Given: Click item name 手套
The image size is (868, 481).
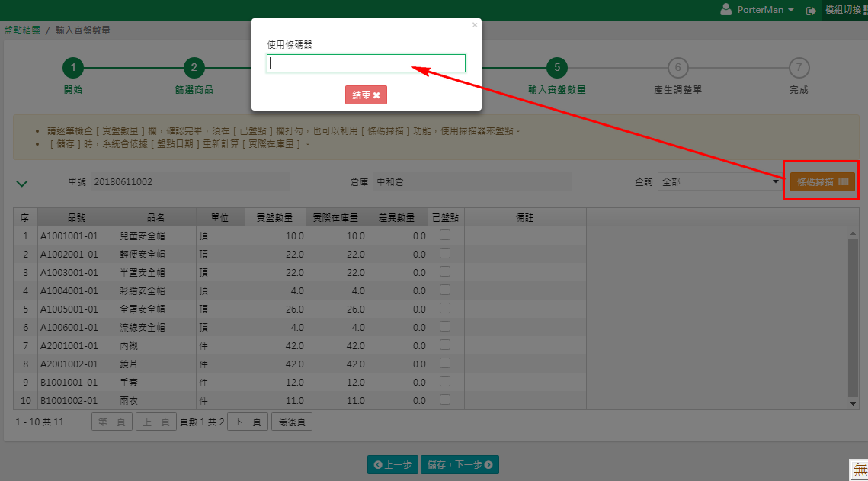Looking at the screenshot, I should pyautogui.click(x=129, y=382).
